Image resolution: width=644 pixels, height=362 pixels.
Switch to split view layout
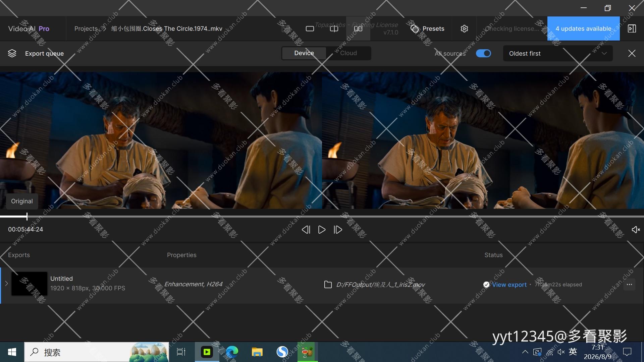click(x=334, y=29)
